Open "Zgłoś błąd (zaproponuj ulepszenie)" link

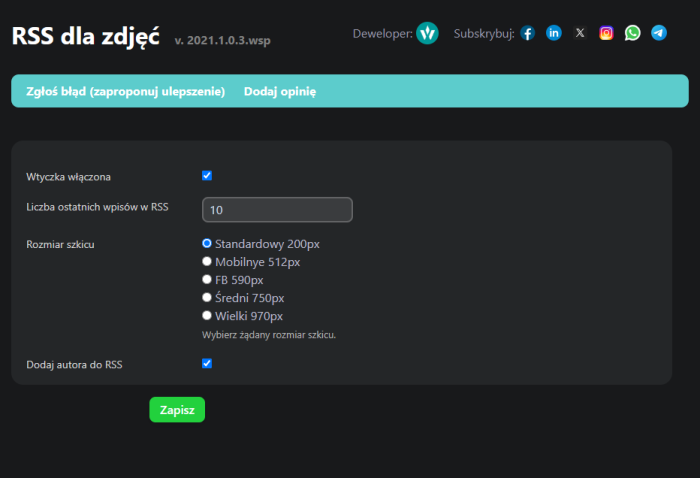coord(118,91)
